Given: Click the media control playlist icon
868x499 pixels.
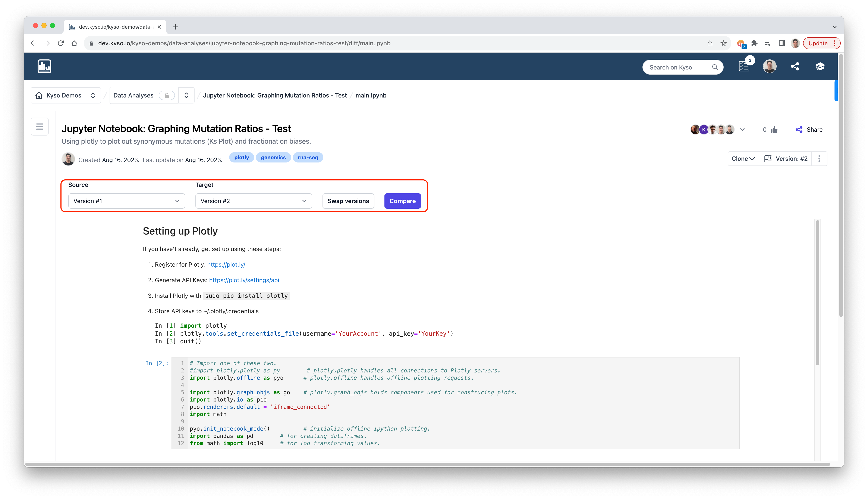Looking at the screenshot, I should pos(768,43).
